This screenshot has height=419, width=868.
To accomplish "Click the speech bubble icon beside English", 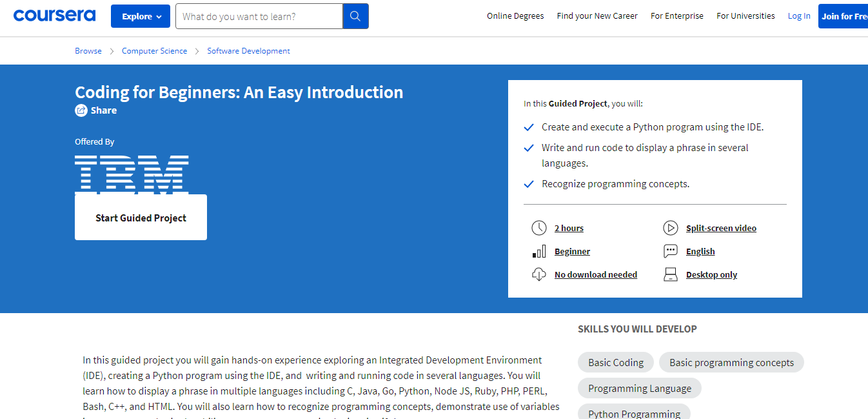I will pos(671,251).
